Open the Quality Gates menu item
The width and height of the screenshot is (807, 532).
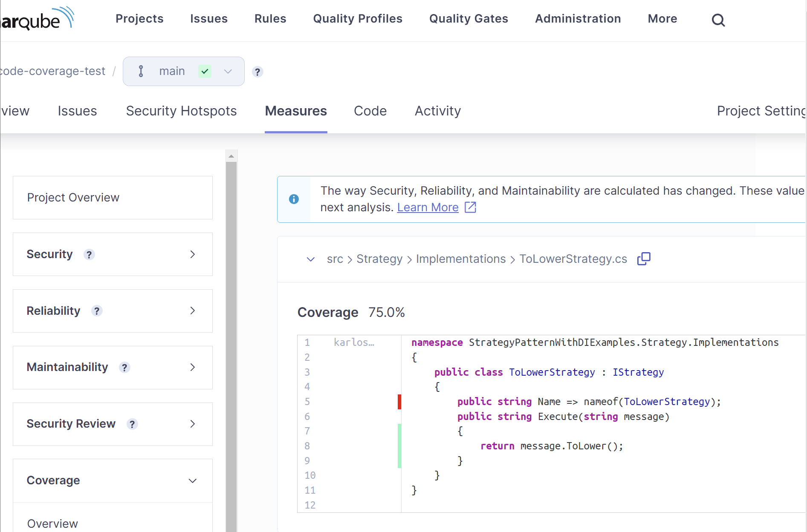point(469,19)
